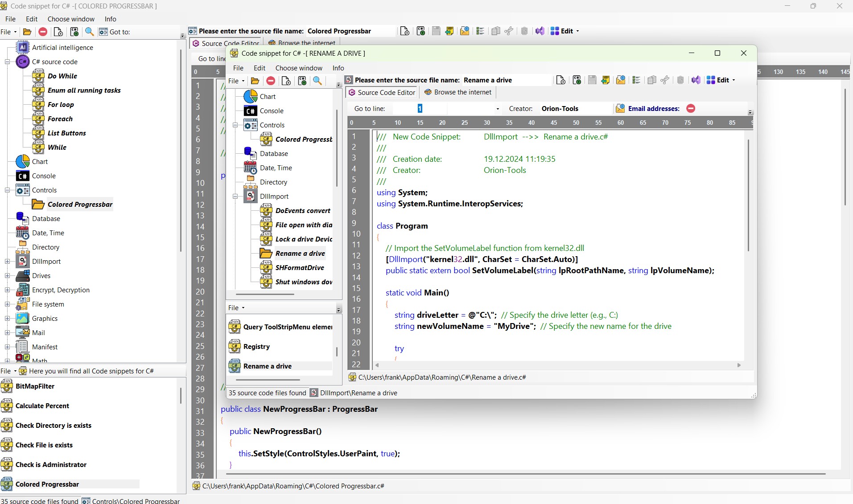
Task: Open File dropdown above Query ToolStripMenu list
Action: [236, 308]
